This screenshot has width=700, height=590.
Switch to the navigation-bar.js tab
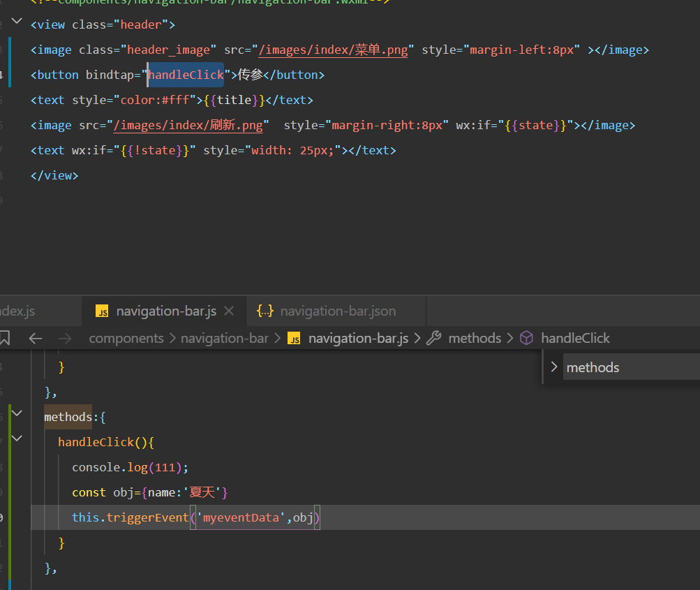point(164,311)
